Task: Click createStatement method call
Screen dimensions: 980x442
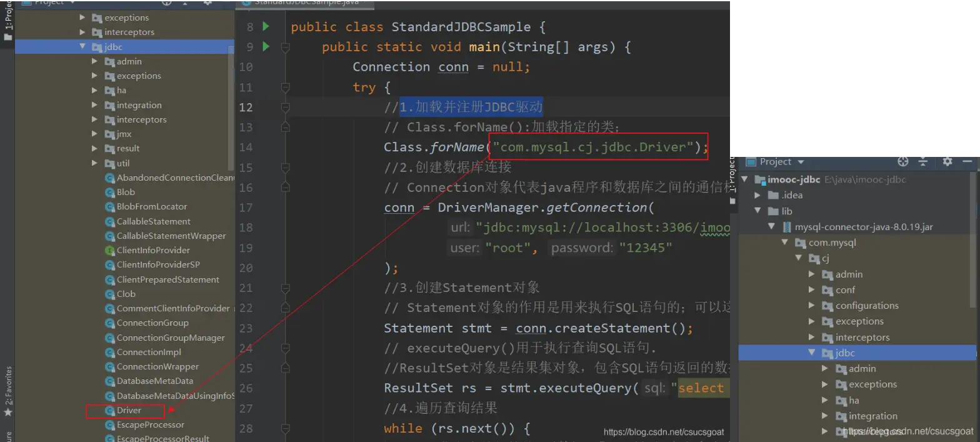Action: point(611,328)
